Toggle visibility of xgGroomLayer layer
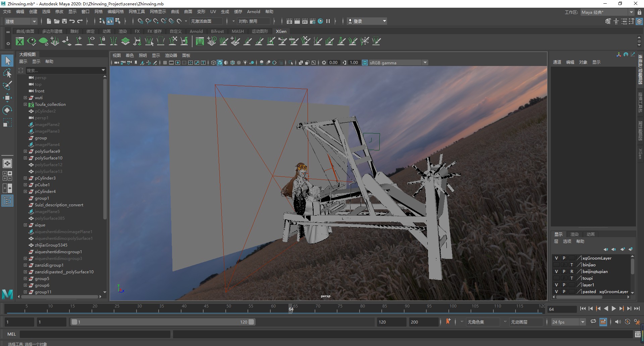 [556, 258]
